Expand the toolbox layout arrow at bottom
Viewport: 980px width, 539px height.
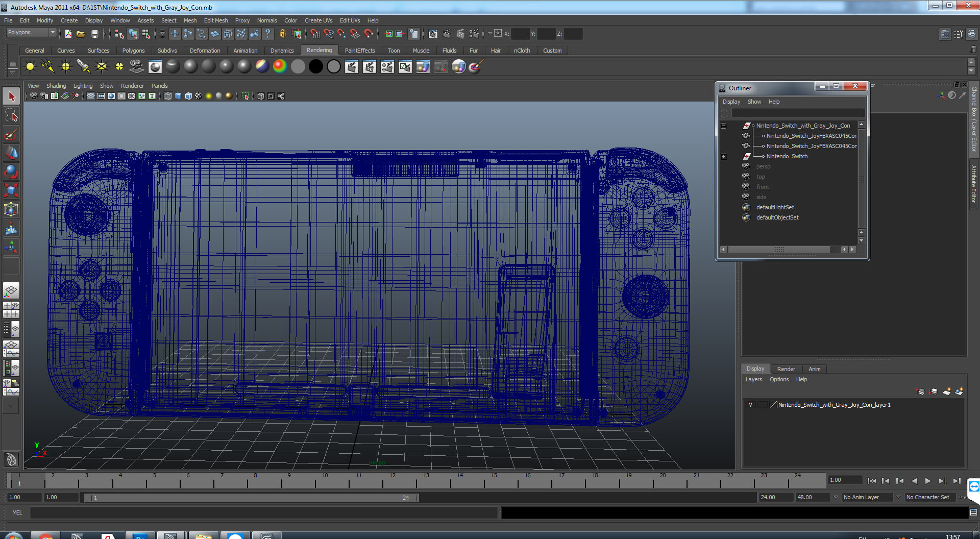(x=11, y=406)
